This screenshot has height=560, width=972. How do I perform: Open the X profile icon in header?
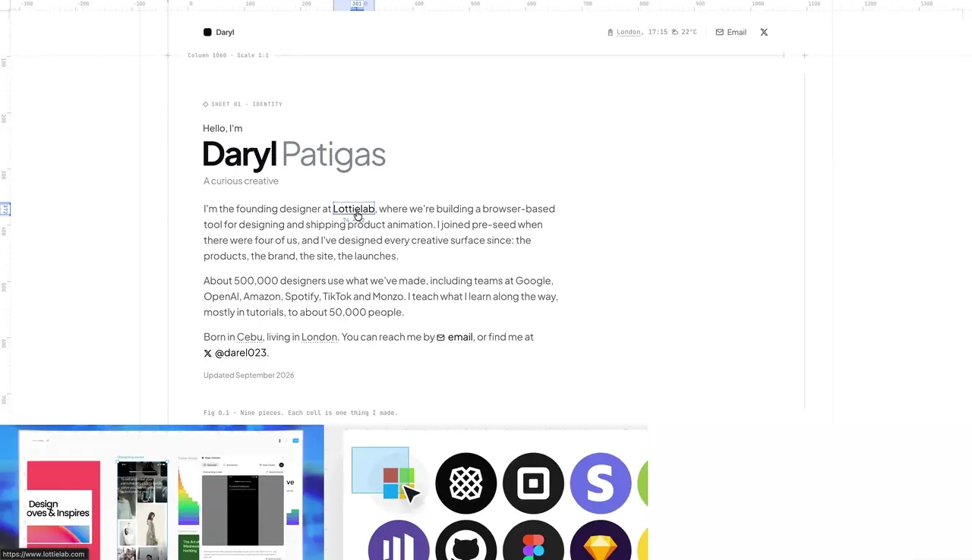(764, 33)
